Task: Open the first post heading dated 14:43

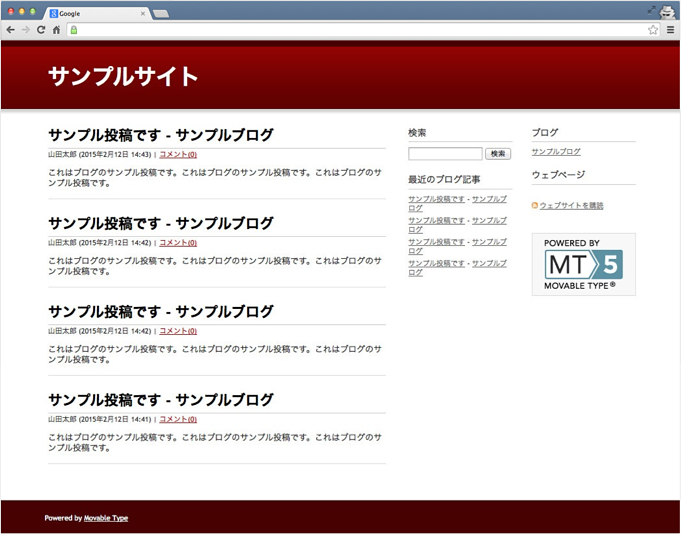Action: 161,135
